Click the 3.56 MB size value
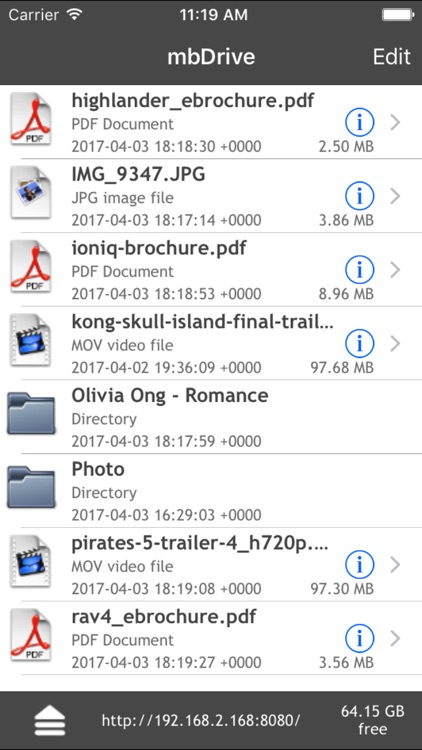This screenshot has width=422, height=750. tap(346, 662)
